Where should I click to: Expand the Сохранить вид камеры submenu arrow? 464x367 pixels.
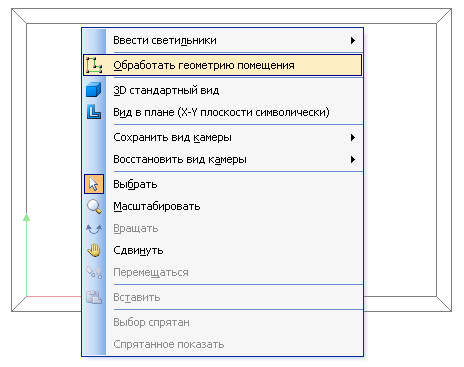click(353, 137)
